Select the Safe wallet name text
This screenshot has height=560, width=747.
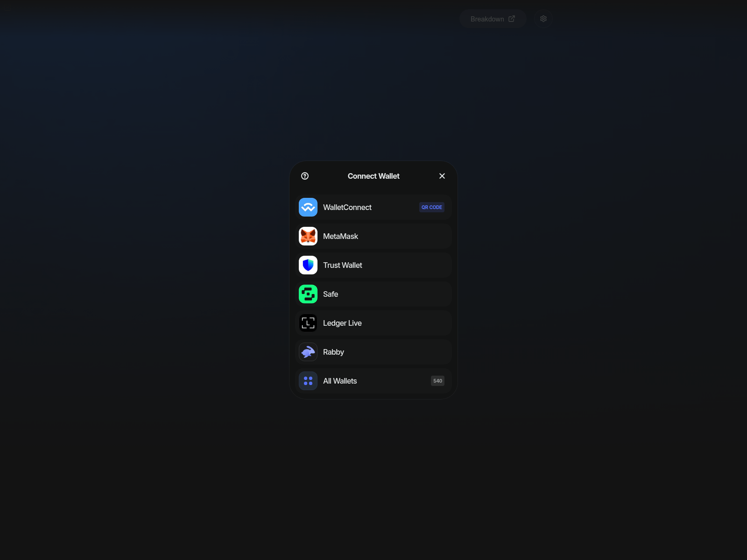(x=331, y=294)
